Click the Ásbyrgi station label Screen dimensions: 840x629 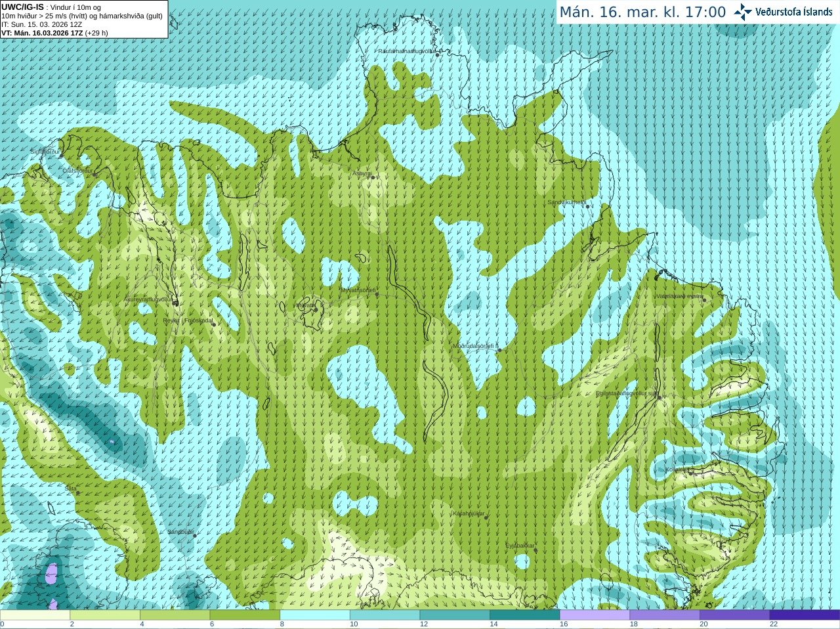tap(362, 173)
